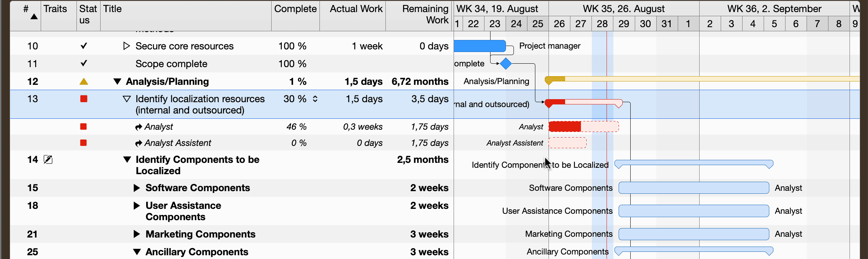This screenshot has width=868, height=259.
Task: Click the Complete column header
Action: [295, 9]
